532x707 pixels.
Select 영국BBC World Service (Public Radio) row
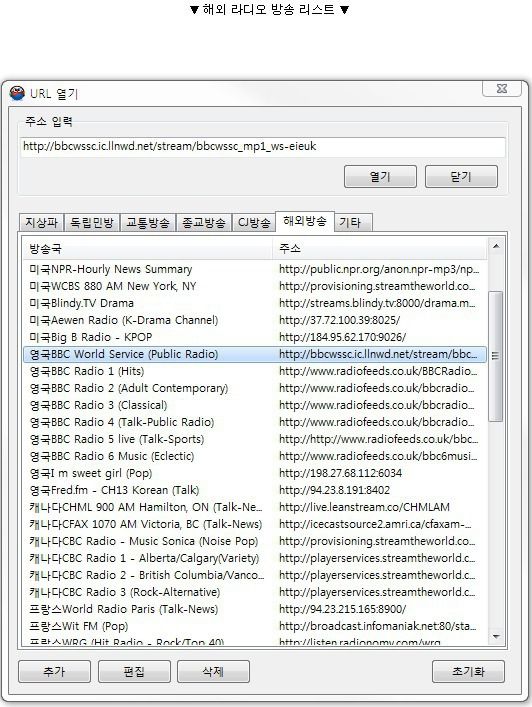click(x=255, y=354)
